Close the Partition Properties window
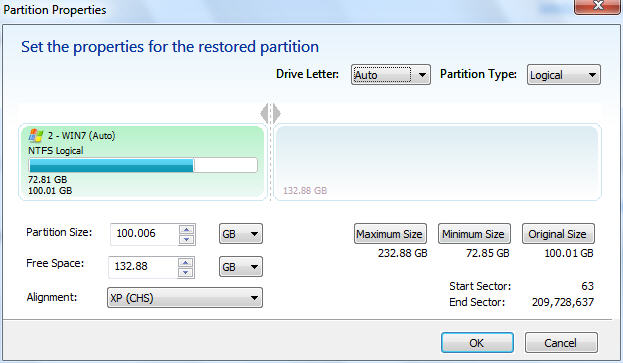 597,6
